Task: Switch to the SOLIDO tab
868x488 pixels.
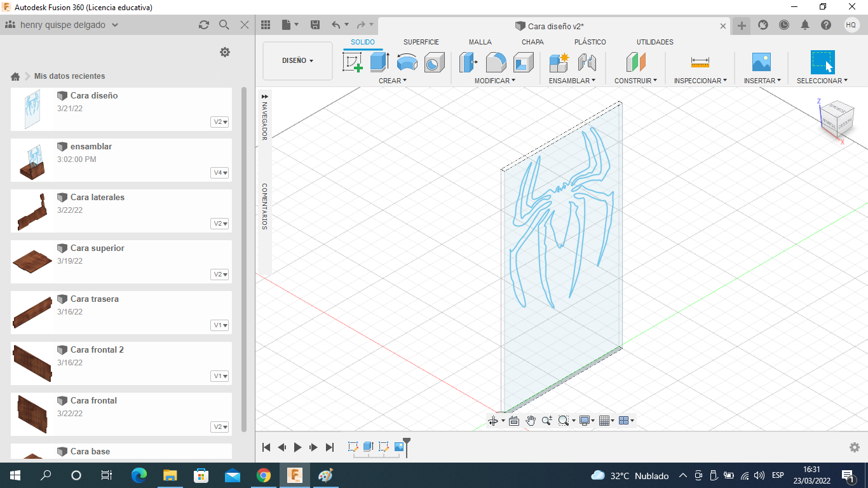Action: pyautogui.click(x=363, y=42)
